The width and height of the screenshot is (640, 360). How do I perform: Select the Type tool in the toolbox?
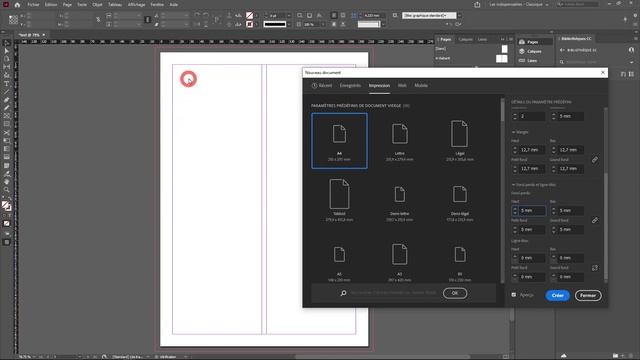(7, 84)
